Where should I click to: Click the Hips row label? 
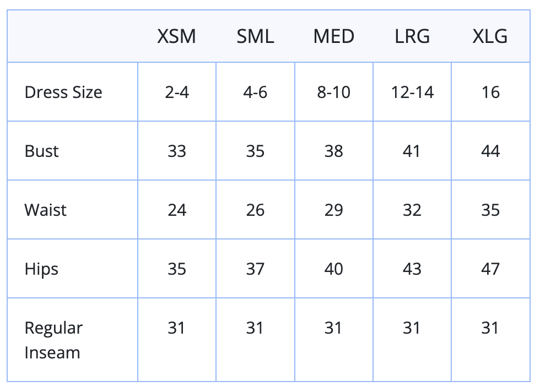[41, 269]
